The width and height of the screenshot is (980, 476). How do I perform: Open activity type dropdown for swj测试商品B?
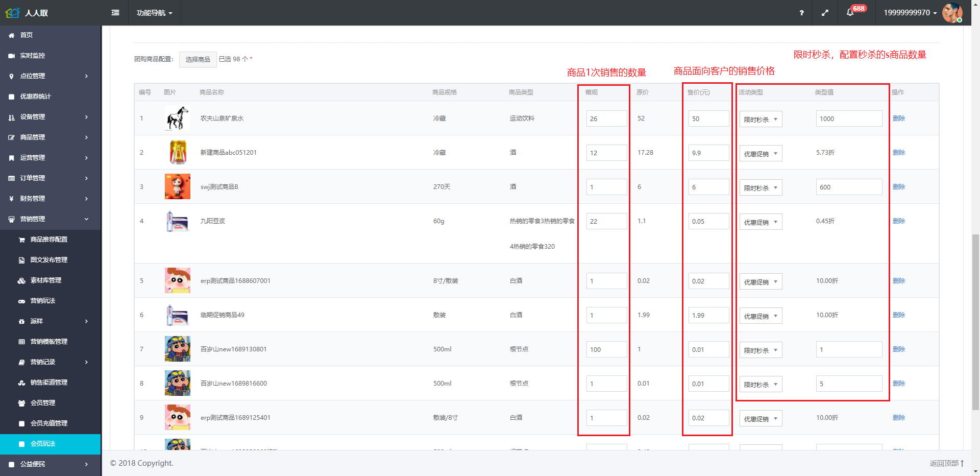pos(761,187)
